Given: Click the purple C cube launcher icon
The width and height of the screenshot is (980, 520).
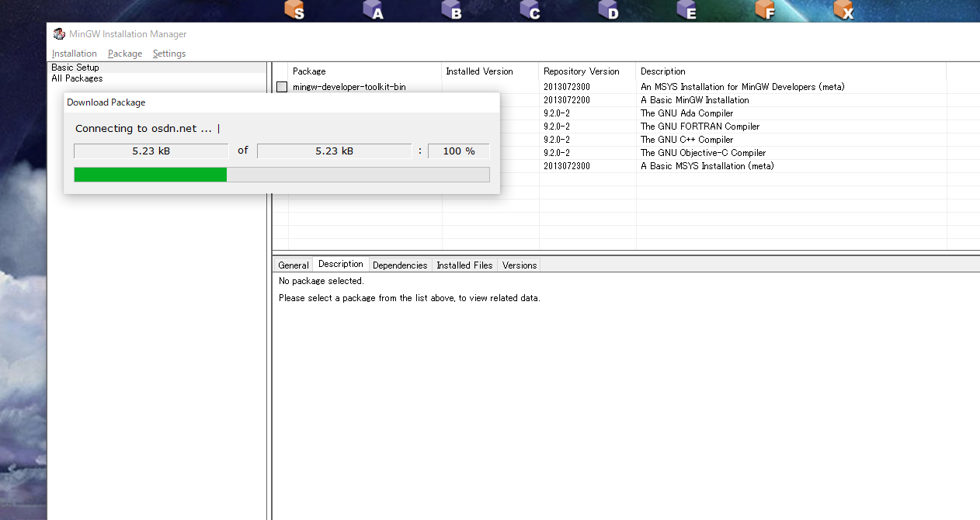Looking at the screenshot, I should click(x=530, y=10).
